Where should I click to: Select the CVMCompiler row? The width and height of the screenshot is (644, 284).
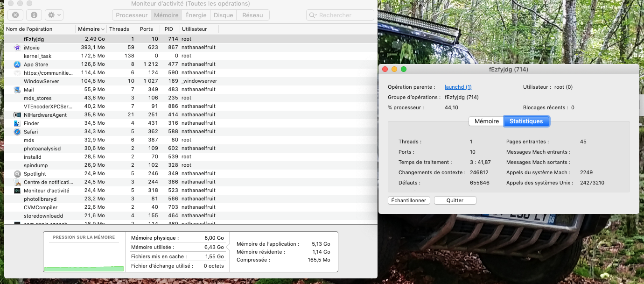[x=190, y=207]
